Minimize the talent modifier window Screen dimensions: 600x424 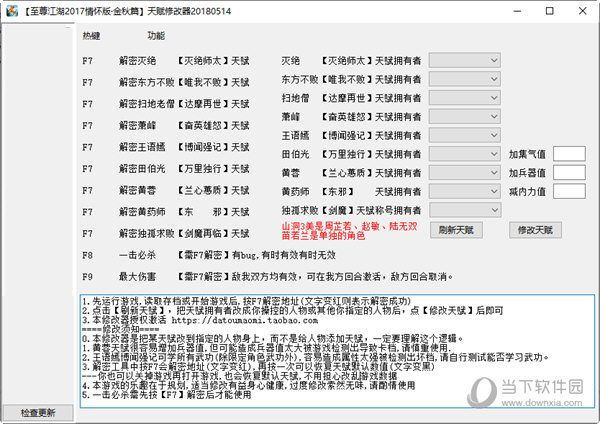click(517, 11)
